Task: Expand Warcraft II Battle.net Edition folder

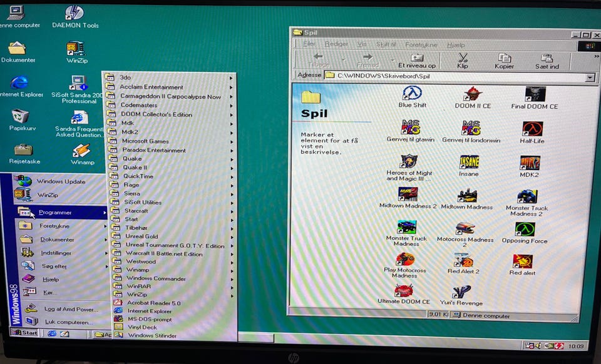Action: pos(173,253)
